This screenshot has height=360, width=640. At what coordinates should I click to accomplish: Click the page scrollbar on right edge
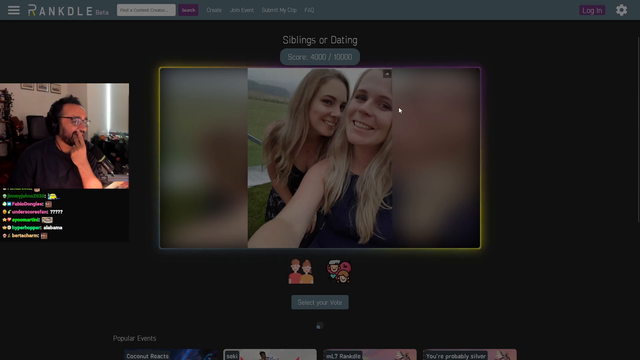[x=638, y=130]
